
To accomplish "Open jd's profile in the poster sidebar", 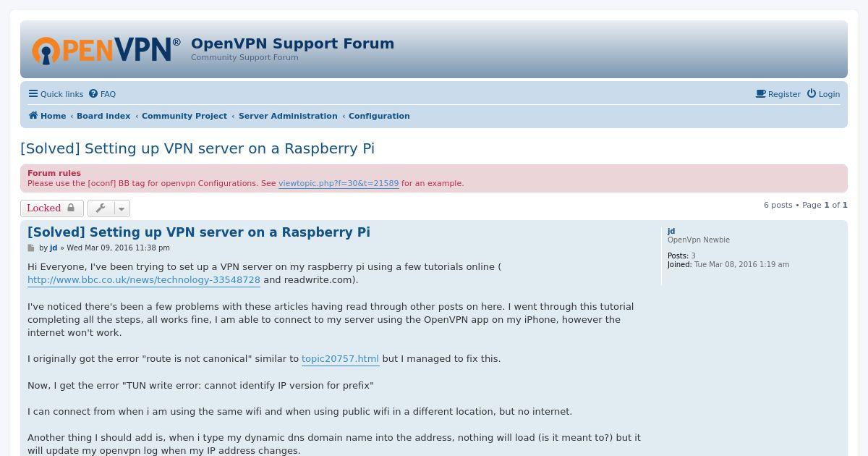I will pos(671,232).
